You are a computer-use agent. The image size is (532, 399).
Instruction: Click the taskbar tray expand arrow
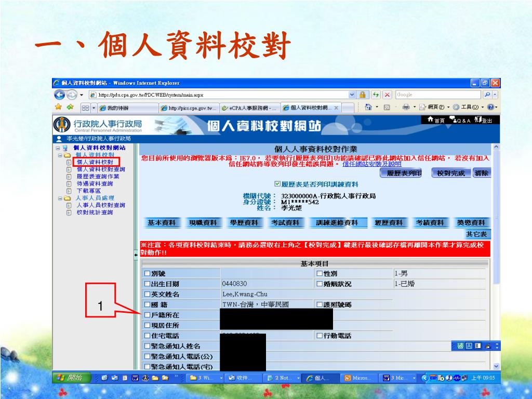point(424,378)
